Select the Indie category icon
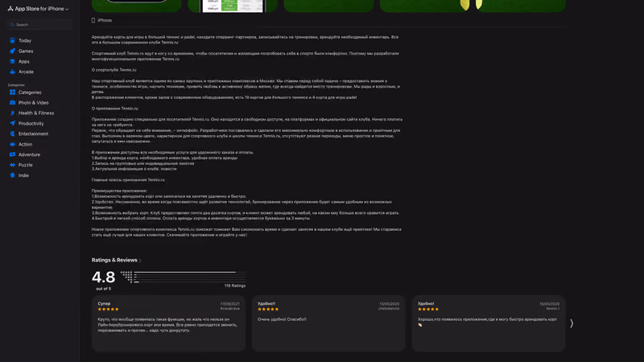 pyautogui.click(x=12, y=175)
